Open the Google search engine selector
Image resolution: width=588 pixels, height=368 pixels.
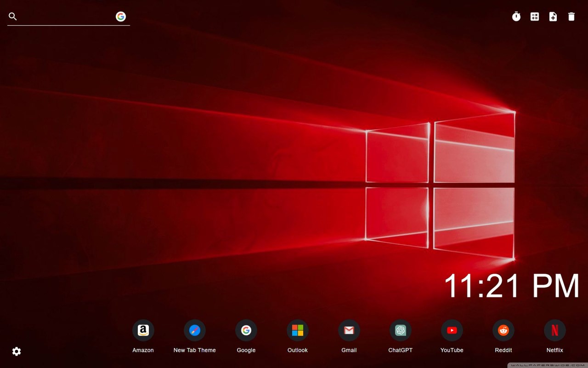coord(121,17)
